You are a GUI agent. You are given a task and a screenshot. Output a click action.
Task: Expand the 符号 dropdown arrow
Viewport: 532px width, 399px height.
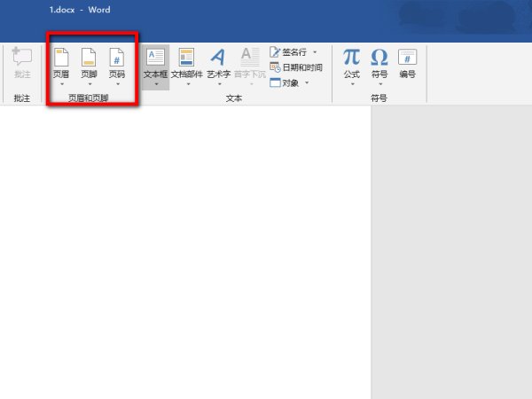point(380,84)
